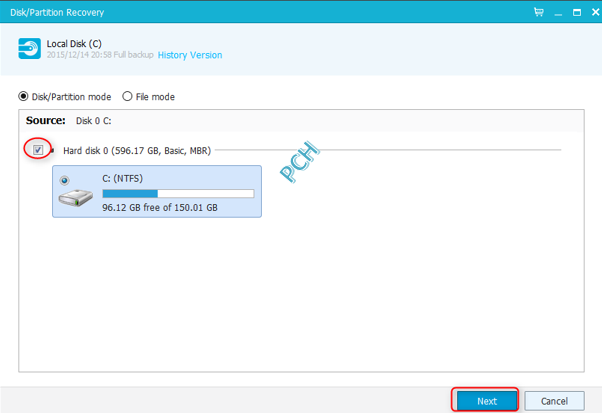Image resolution: width=602 pixels, height=413 pixels.
Task: Click the Next button
Action: pos(486,401)
